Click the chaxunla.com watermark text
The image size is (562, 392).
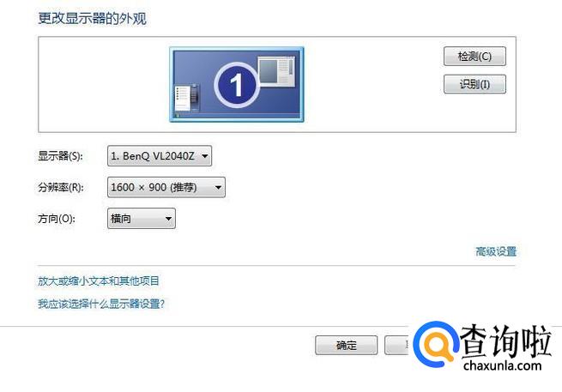point(502,365)
